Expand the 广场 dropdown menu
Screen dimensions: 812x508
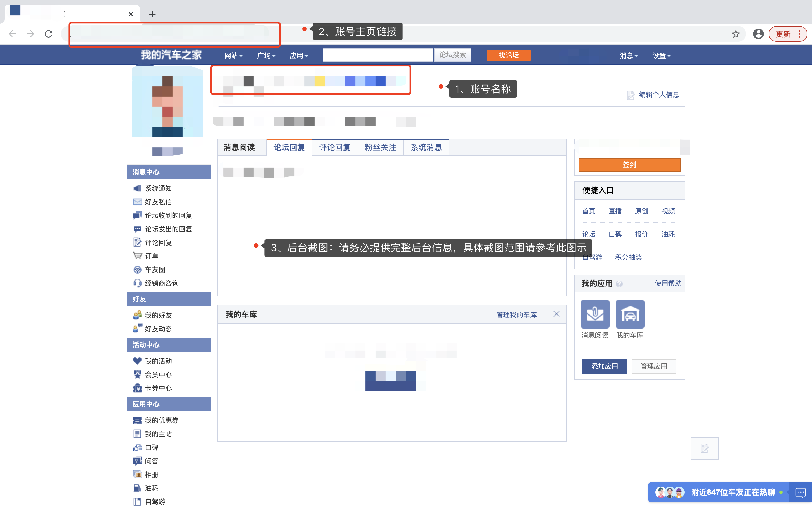point(266,55)
